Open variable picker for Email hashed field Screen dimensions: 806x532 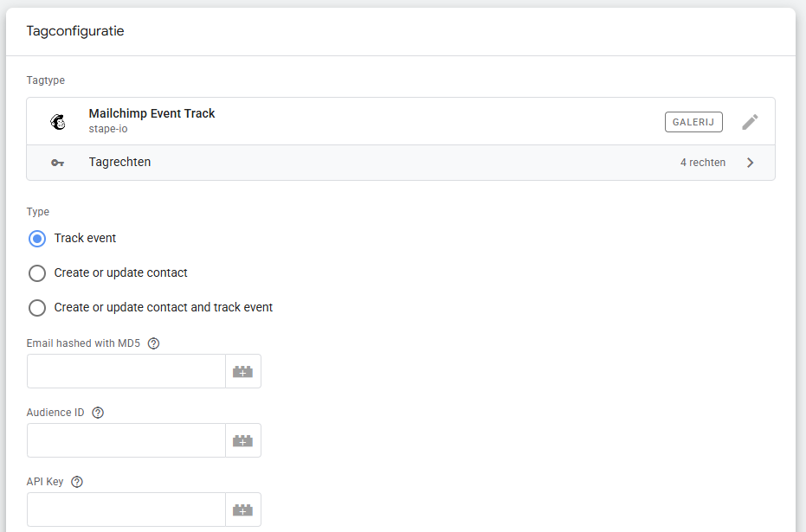(242, 371)
